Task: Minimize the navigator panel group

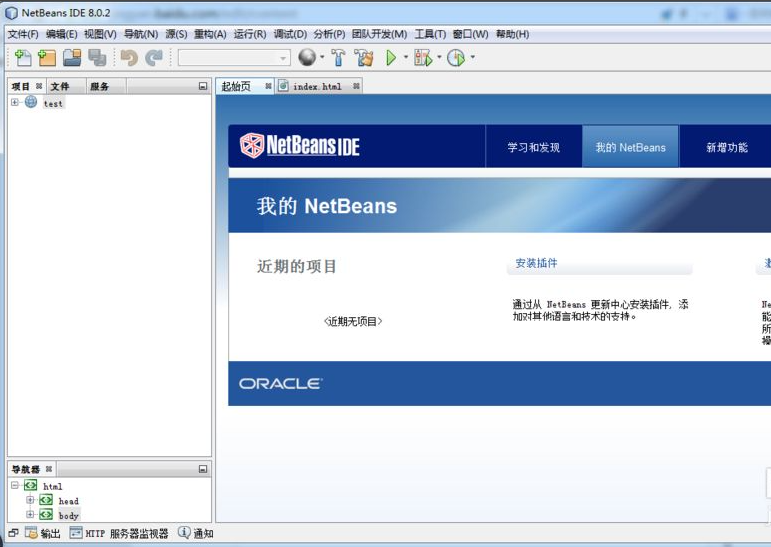Action: tap(203, 469)
